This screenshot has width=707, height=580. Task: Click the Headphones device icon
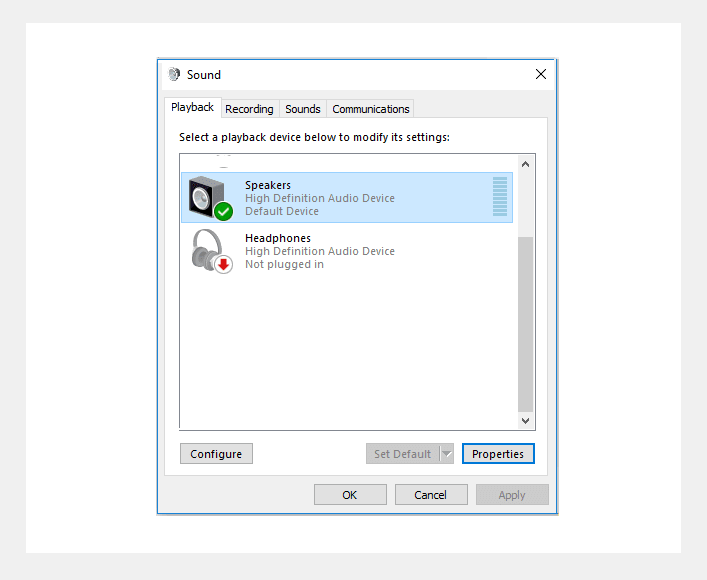coord(211,251)
